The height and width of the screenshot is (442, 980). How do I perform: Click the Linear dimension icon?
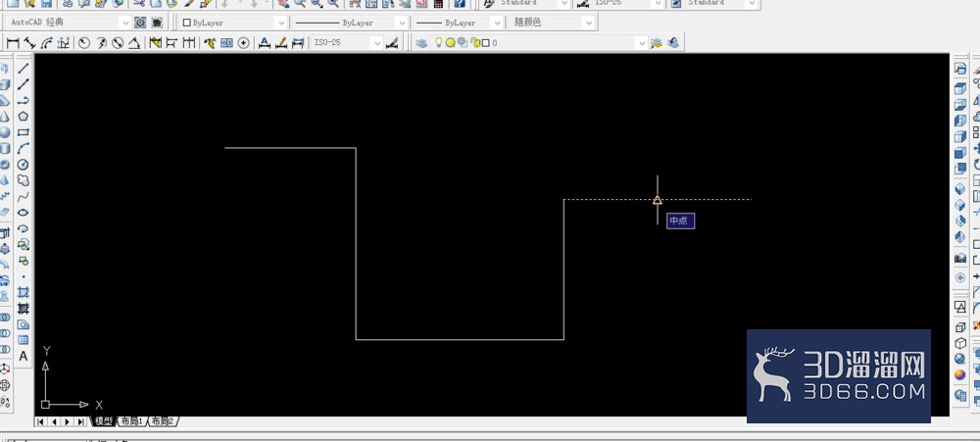(x=13, y=43)
